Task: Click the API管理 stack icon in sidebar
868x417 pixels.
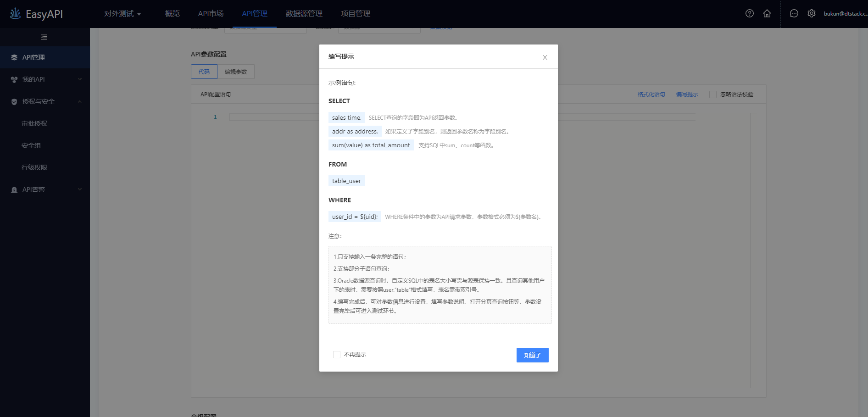Action: point(14,57)
